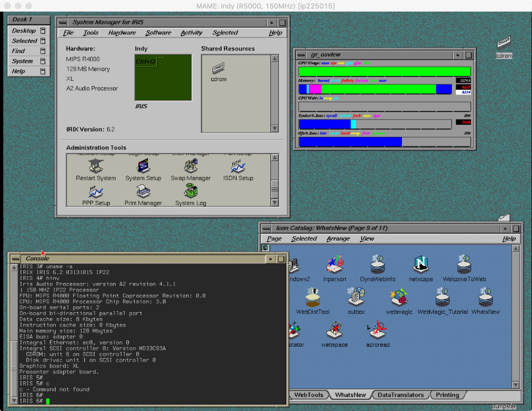Open the Help toolchest menu
This screenshot has width=532, height=411.
[x=29, y=71]
